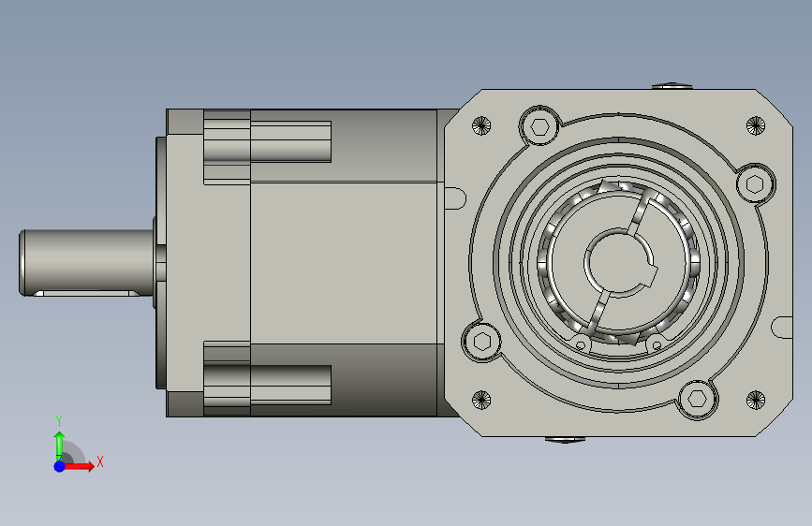Click the red X axis arrow of the triad
This screenshot has width=812, height=526.
[79, 466]
